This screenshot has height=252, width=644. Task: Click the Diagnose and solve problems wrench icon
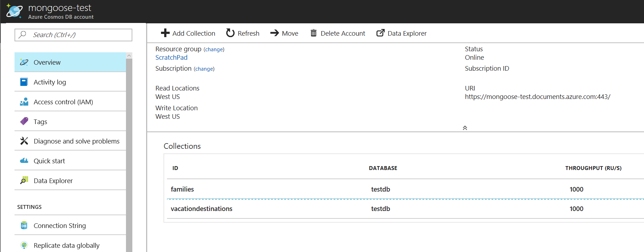point(24,141)
